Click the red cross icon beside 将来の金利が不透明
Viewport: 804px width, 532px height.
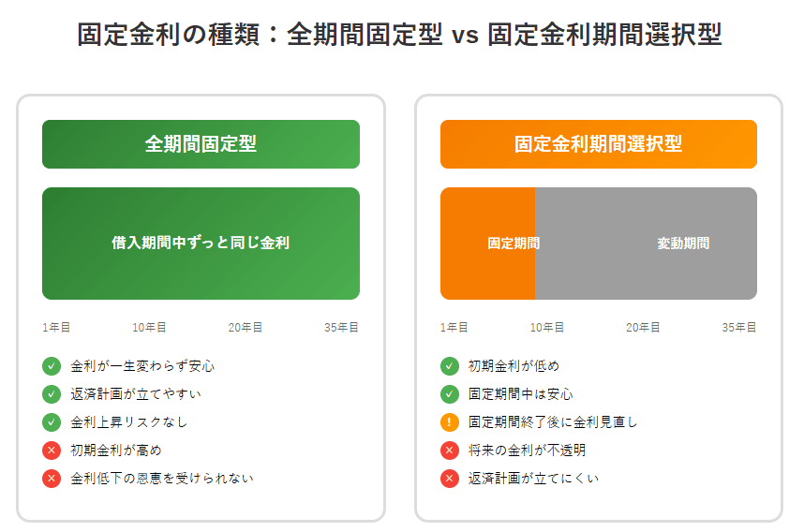450,451
